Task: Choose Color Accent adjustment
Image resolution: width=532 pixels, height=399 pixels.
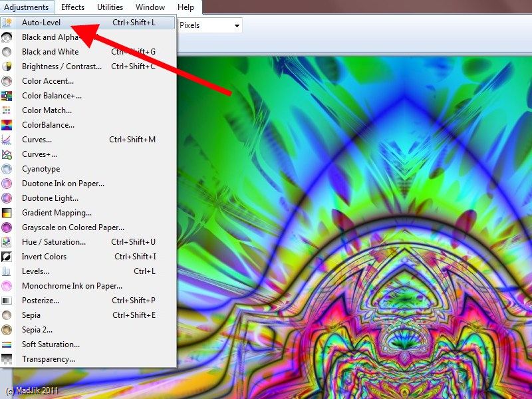Action: coord(88,80)
